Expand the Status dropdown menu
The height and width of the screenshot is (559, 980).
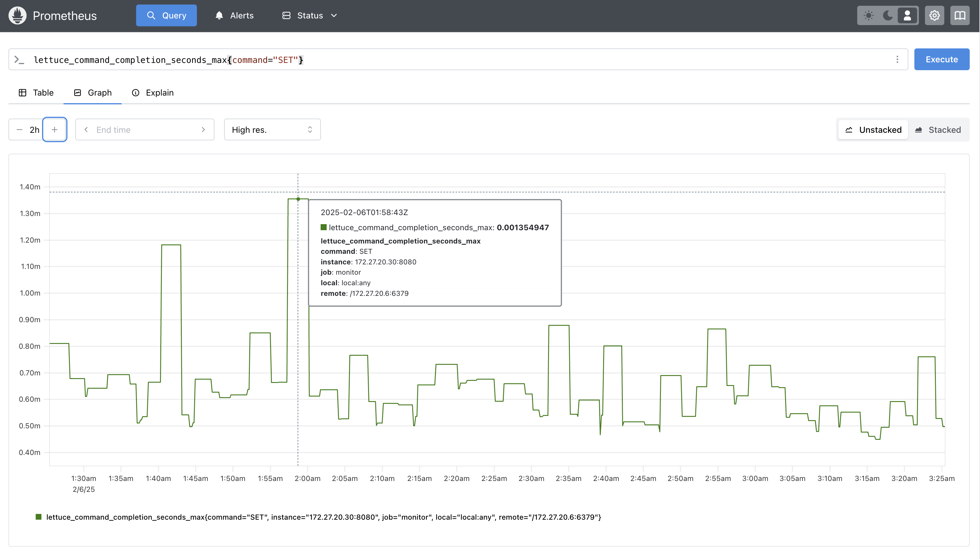tap(309, 15)
